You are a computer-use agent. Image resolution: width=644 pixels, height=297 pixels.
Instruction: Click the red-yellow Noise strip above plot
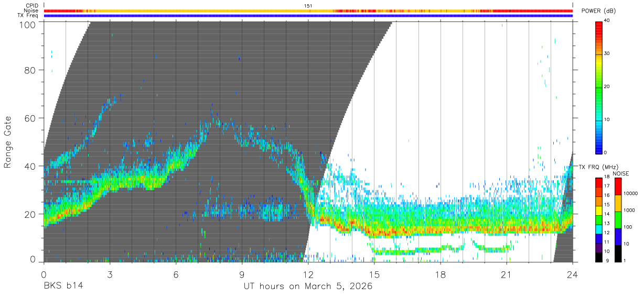coord(308,10)
